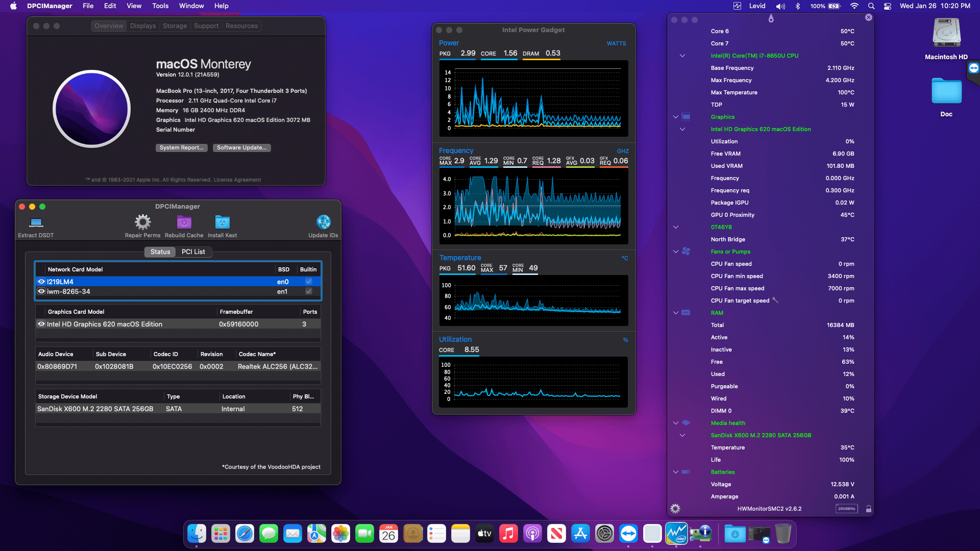
Task: Open the File menu
Action: pos(88,6)
